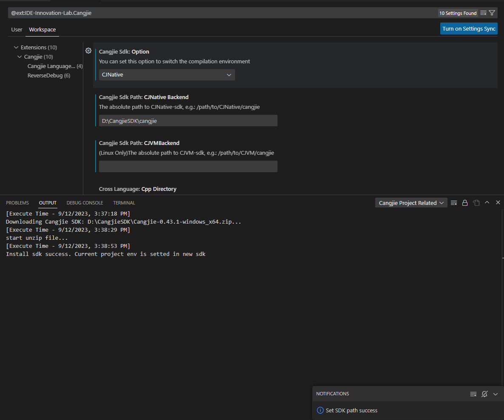Clear the Output panel contents

[x=454, y=203]
